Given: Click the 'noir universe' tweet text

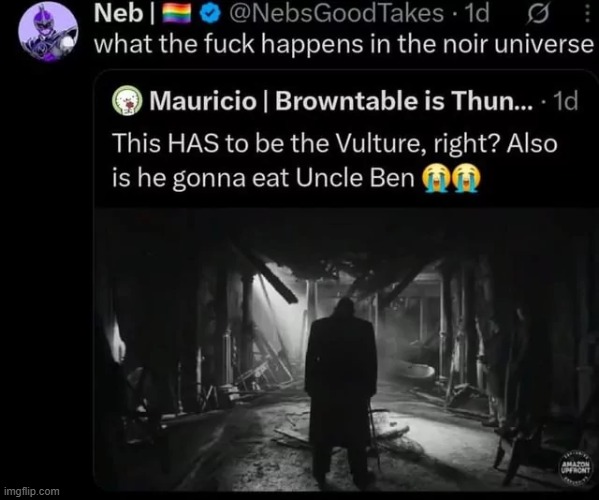Looking at the screenshot, I should 344,44.
